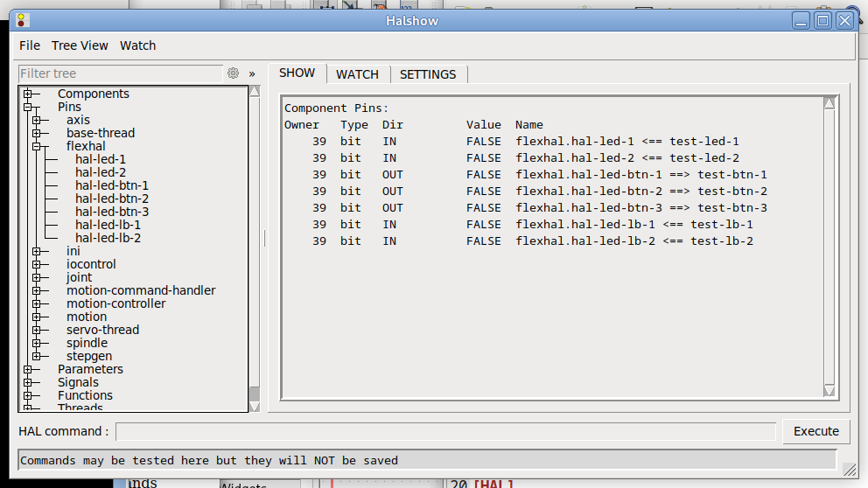Select hal-led-btn-2 pin in tree
The image size is (868, 488).
tap(112, 199)
